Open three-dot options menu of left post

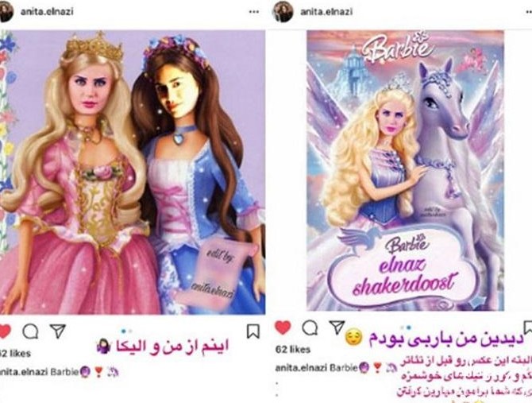click(x=254, y=12)
